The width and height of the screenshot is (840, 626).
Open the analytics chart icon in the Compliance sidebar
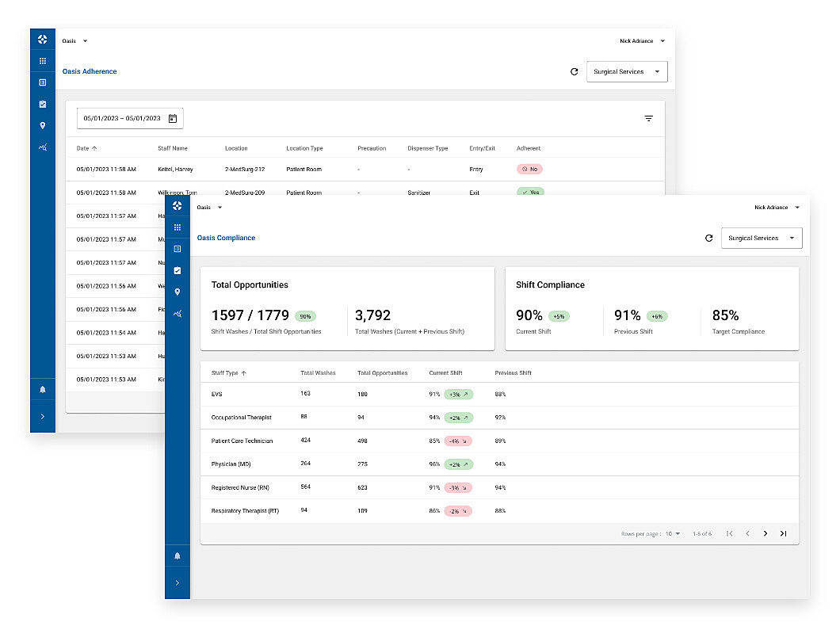click(x=177, y=313)
